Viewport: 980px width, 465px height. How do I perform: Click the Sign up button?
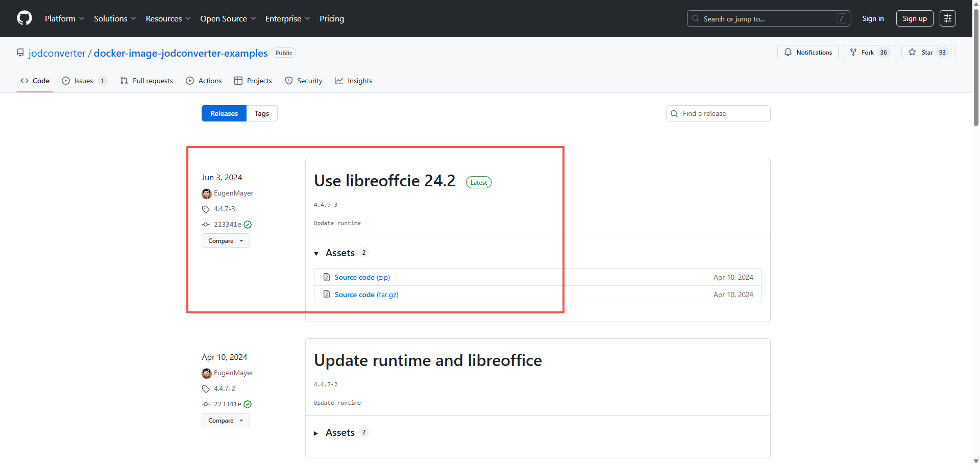pos(915,18)
